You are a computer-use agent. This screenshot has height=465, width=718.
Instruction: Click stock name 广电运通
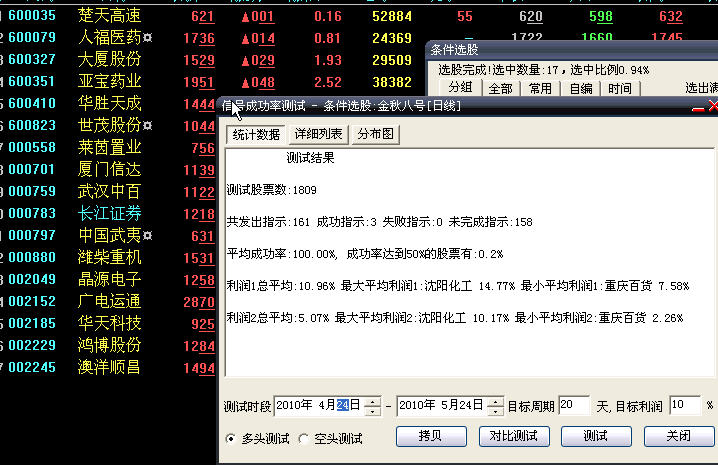coord(109,301)
